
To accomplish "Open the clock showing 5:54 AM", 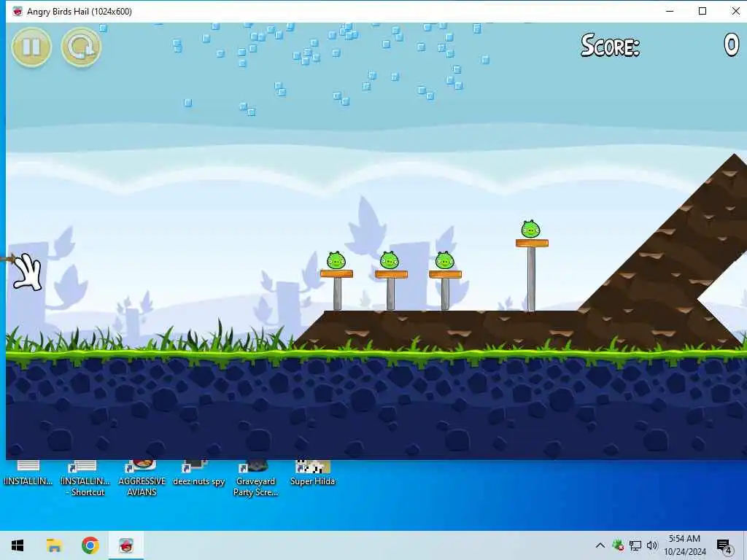I will [684, 545].
